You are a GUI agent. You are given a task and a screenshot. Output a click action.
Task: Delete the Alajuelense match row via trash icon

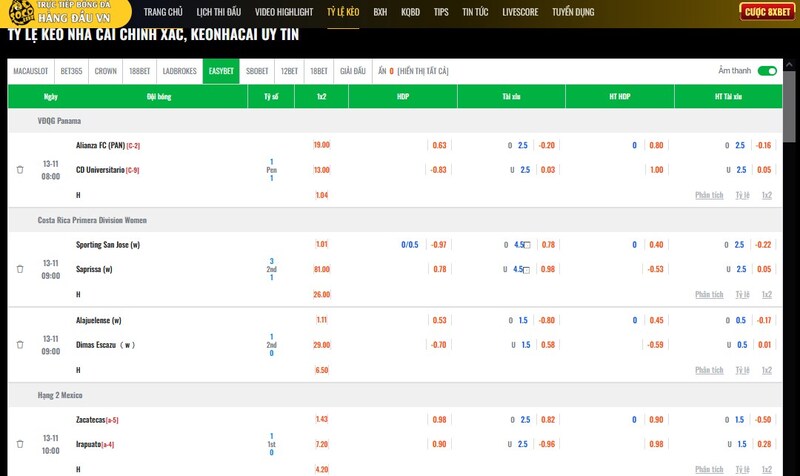coord(20,345)
